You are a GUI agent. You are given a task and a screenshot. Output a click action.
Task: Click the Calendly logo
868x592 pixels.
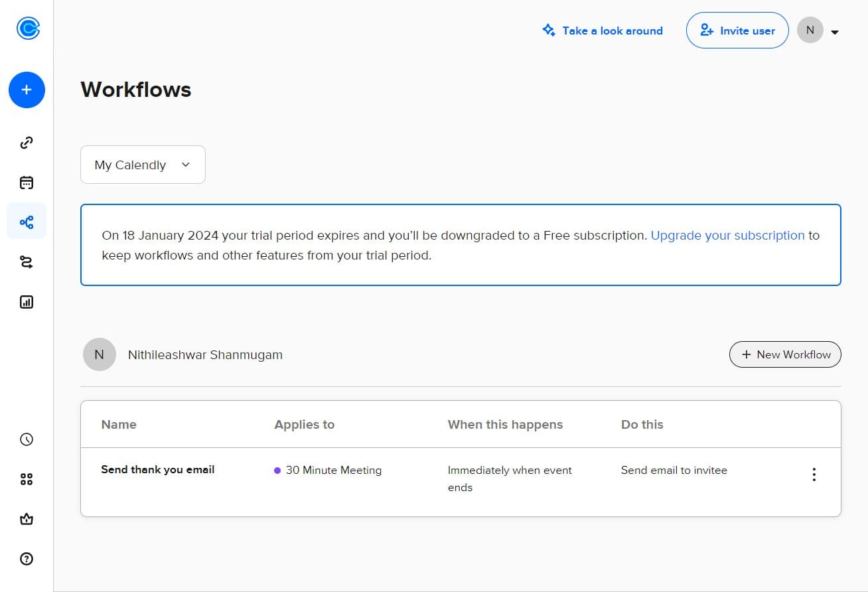[27, 28]
